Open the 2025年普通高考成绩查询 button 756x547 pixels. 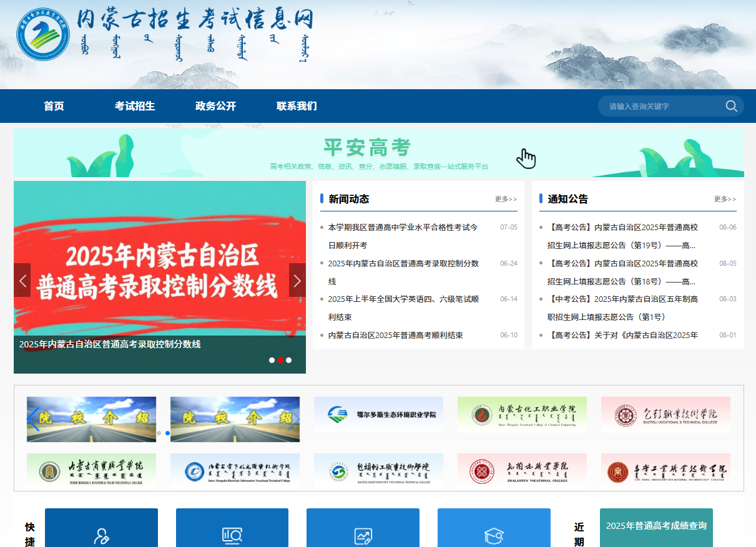coord(655,526)
